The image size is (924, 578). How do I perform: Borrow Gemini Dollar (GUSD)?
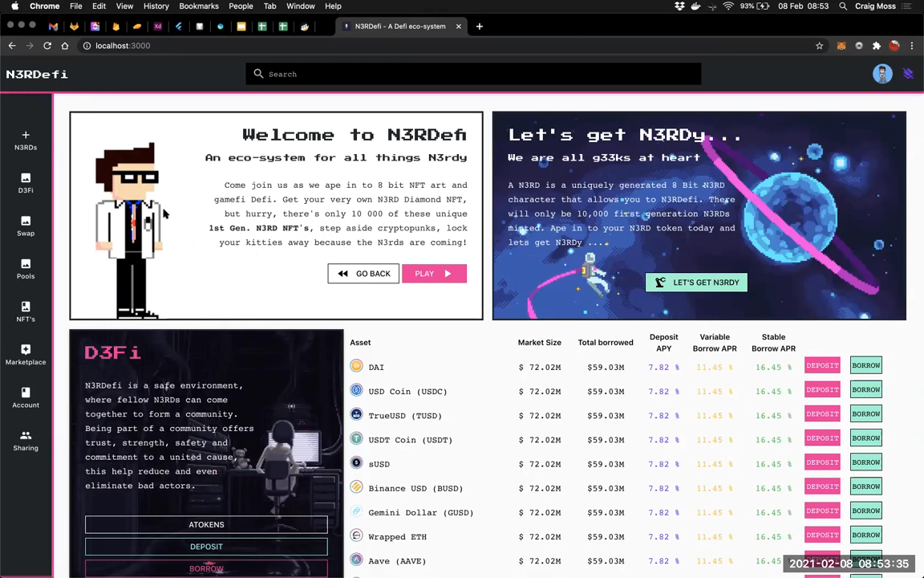[x=866, y=511]
